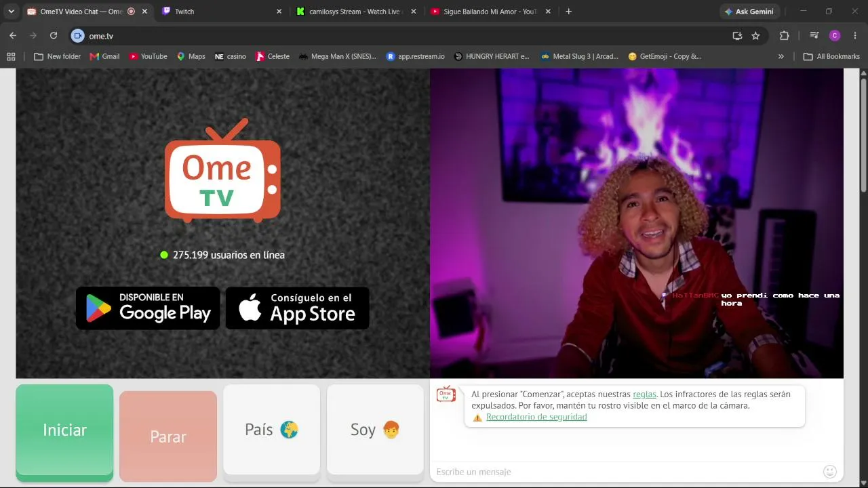This screenshot has width=868, height=488.
Task: Open the media controls icon
Action: pos(814,36)
